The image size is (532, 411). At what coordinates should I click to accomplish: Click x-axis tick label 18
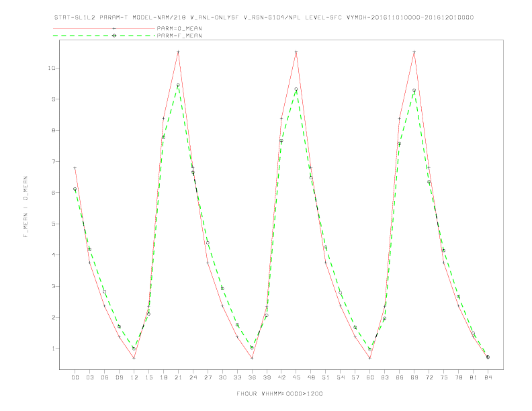(163, 377)
